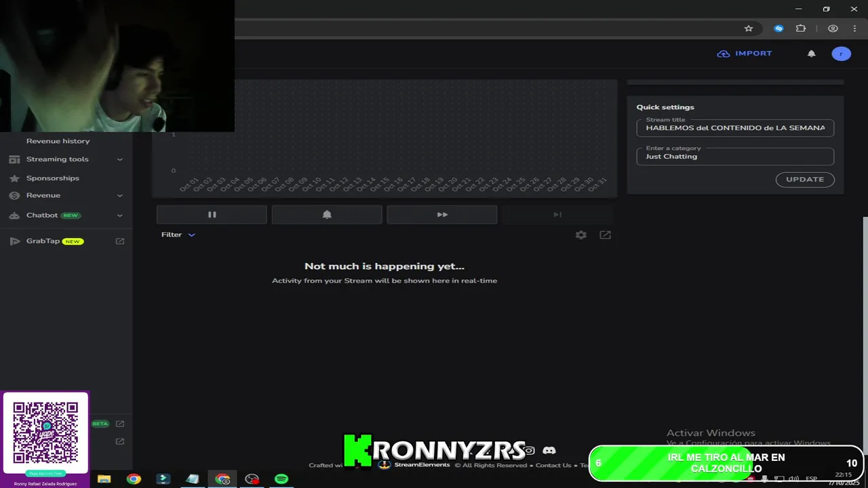Open the Chrome extensions puzzle icon
The height and width of the screenshot is (488, 868).
pos(801,28)
